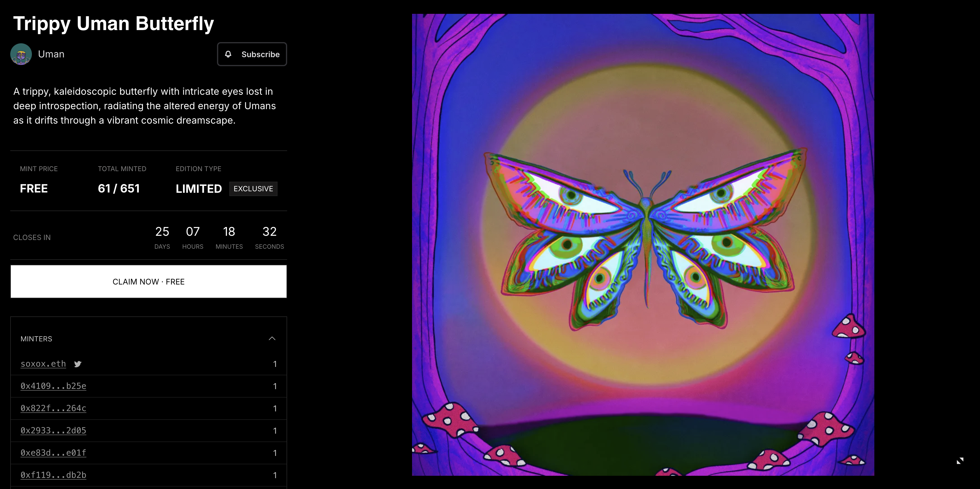Open soxox.eth's Twitter bird icon
Image resolution: width=980 pixels, height=489 pixels.
click(78, 364)
